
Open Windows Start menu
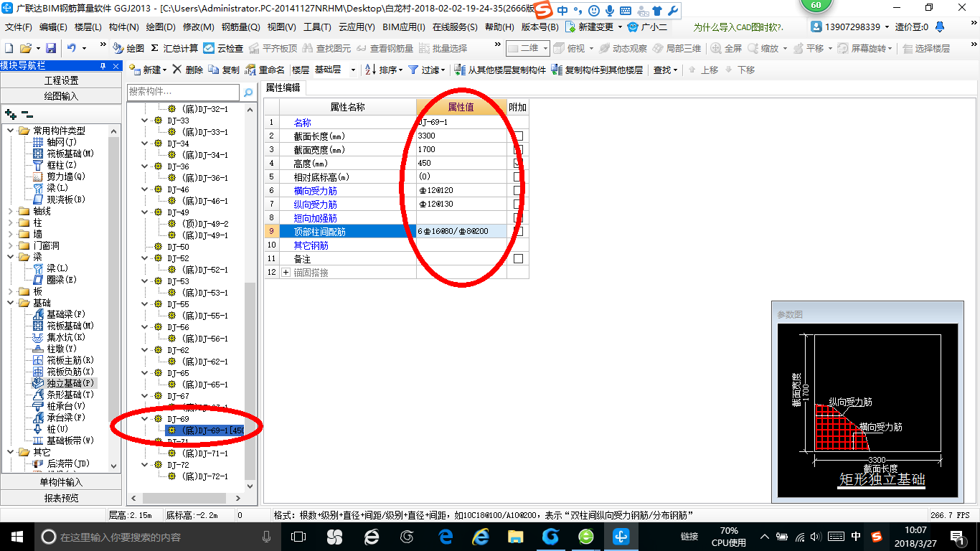pos(17,536)
